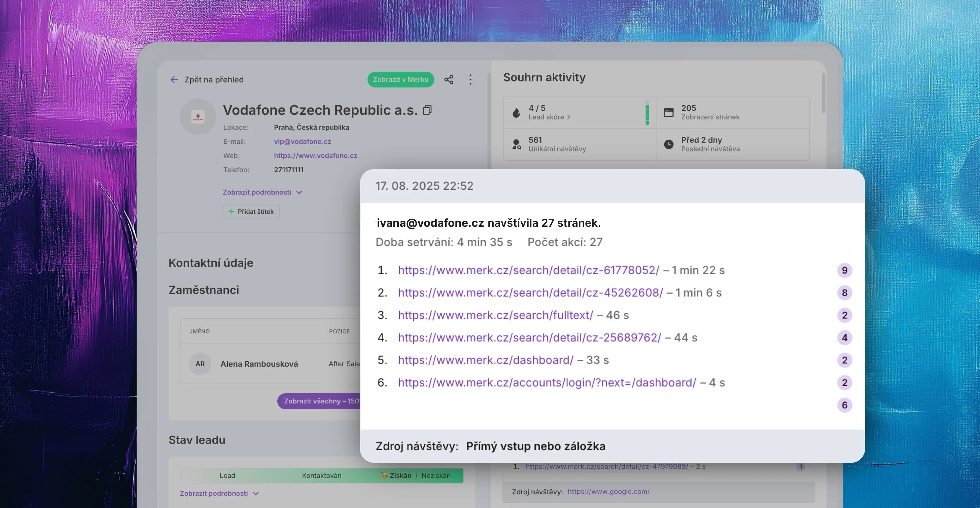Click the AR avatar of Alena Rambousková

200,364
